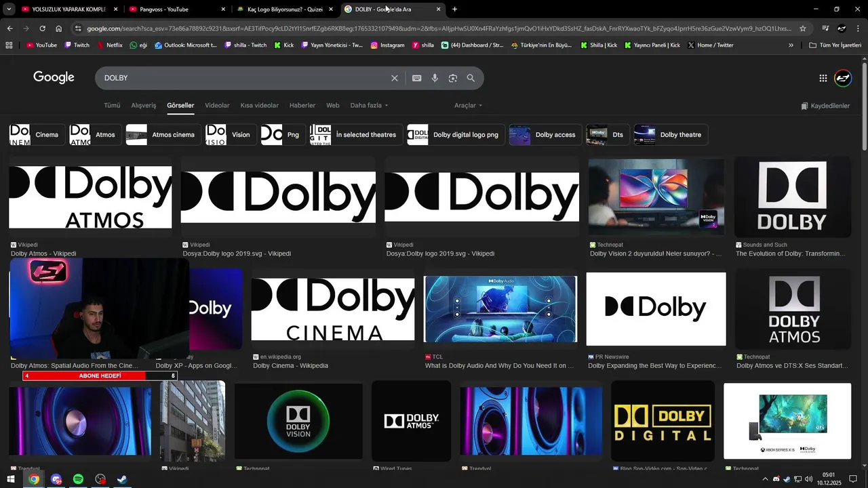868x488 pixels.
Task: Open yellow Dolby Digital logo image
Action: point(663,420)
